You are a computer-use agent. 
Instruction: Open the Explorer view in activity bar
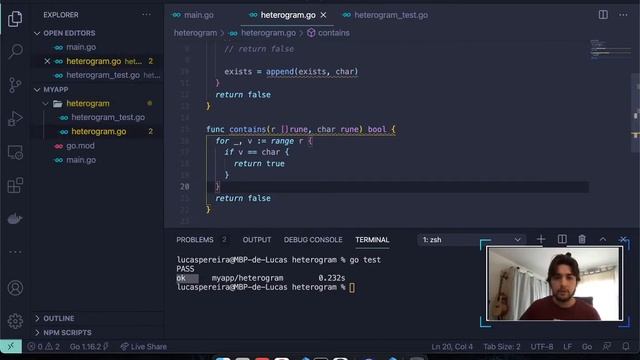click(15, 19)
